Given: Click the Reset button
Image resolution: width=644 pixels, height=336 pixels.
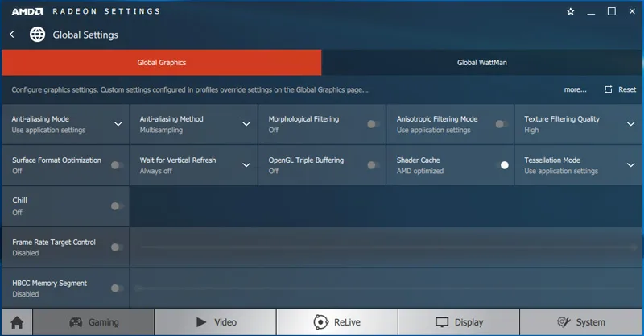Looking at the screenshot, I should 620,89.
